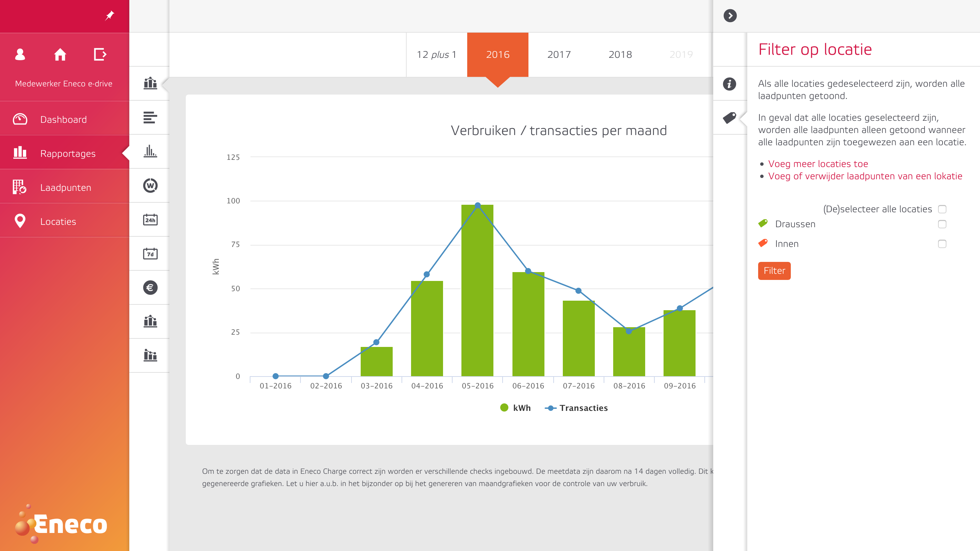This screenshot has height=551, width=980.
Task: Toggle (De)selecteer alle locaties checkbox
Action: click(942, 209)
